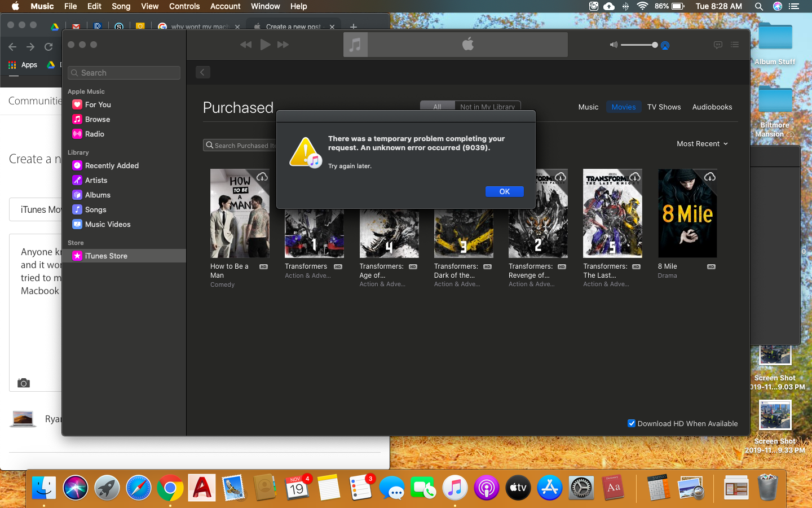Open the App Store icon in the Dock
The height and width of the screenshot is (508, 812).
[x=549, y=488]
